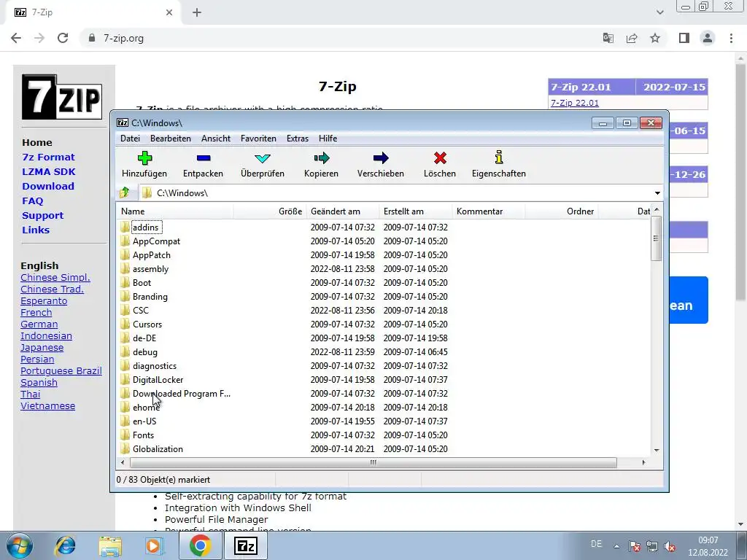Click the Verschieben blue arrow icon
747x560 pixels.
click(381, 157)
